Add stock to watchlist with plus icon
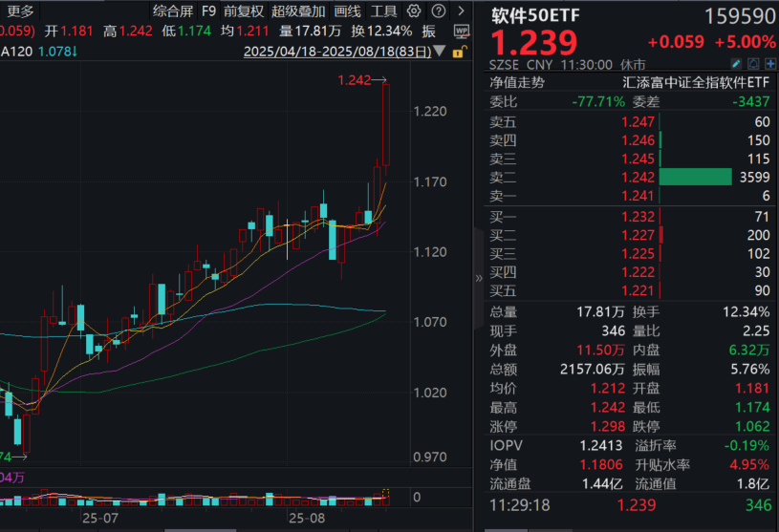This screenshot has height=532, width=779. pos(768,63)
